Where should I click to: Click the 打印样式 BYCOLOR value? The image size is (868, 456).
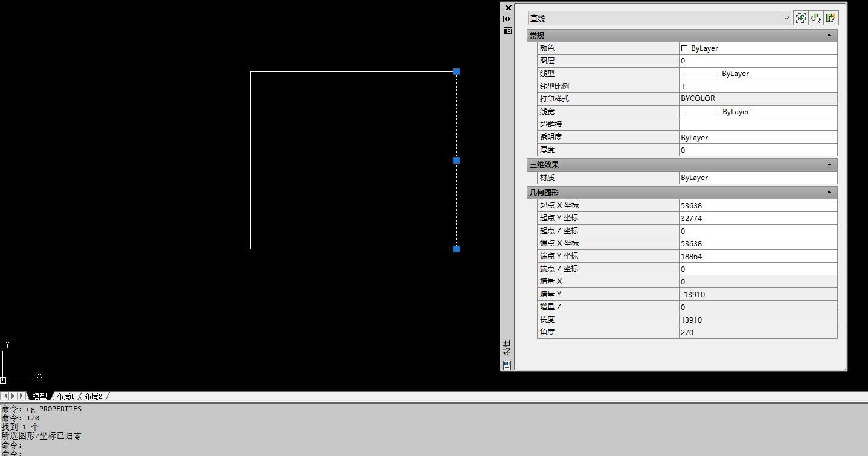pyautogui.click(x=758, y=98)
